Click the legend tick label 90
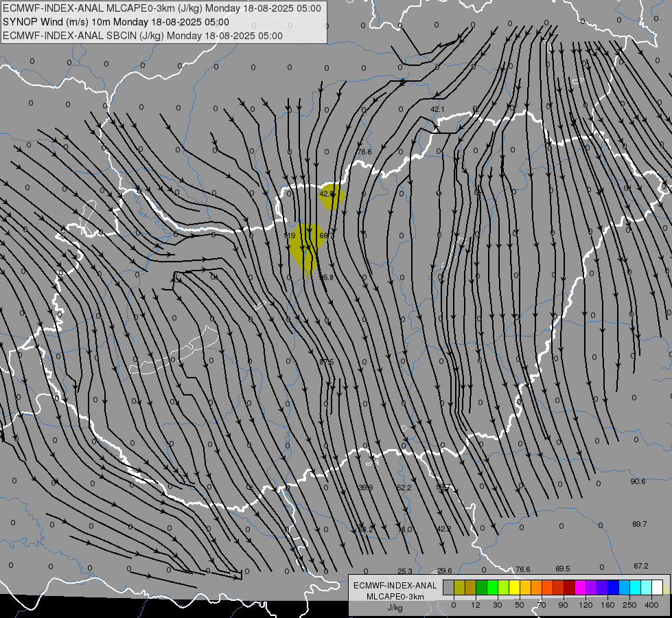Screen dimensions: 672x618 coord(563,605)
